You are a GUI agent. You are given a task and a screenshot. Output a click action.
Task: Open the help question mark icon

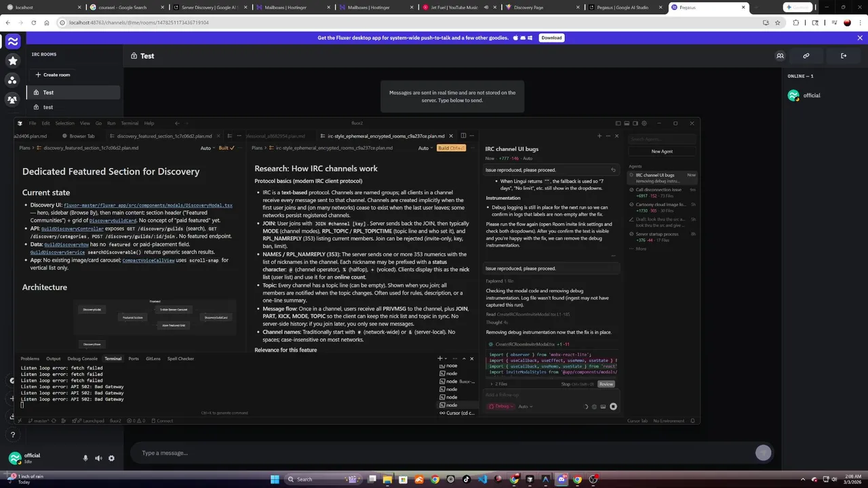click(x=12, y=435)
